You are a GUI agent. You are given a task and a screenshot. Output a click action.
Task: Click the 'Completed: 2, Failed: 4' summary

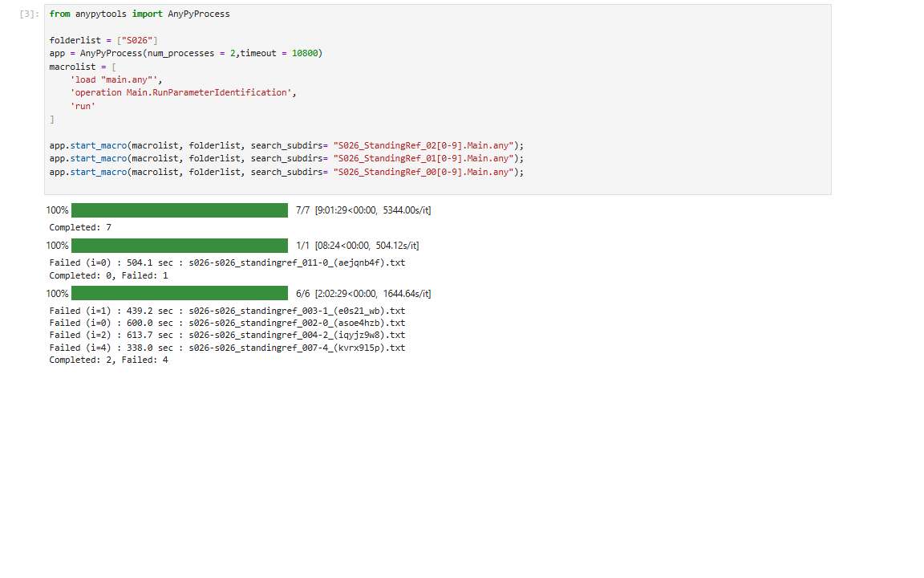pos(108,360)
